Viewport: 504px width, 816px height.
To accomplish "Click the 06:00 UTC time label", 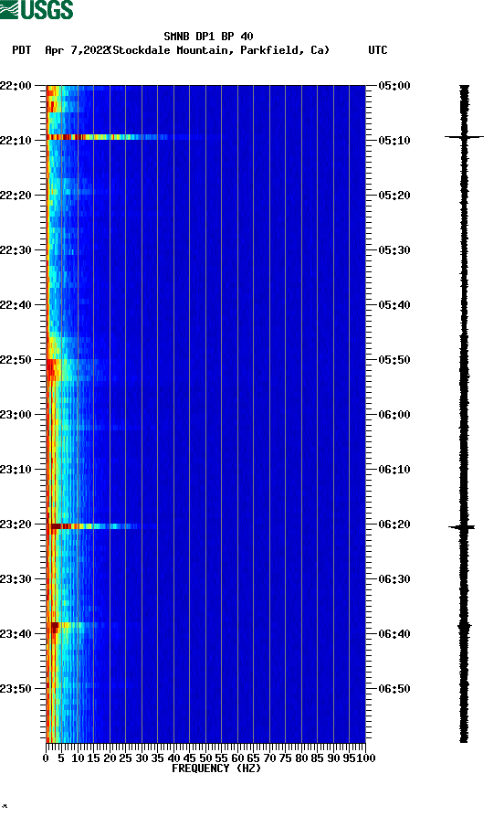I will [394, 415].
